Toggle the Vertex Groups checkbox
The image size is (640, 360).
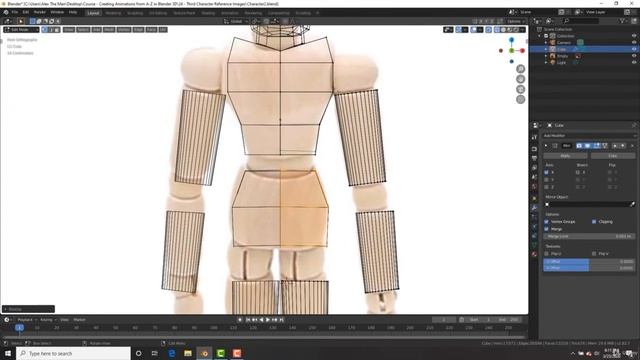(x=547, y=222)
